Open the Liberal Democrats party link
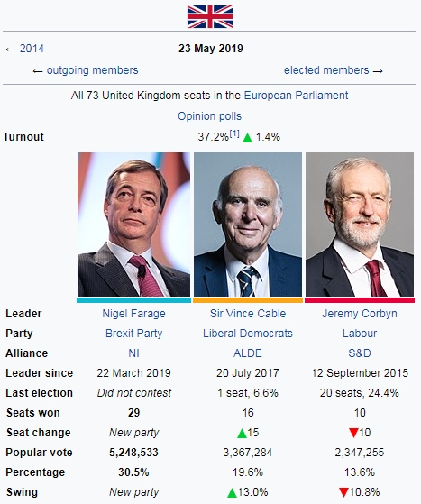Viewport: 421px width, 504px height. point(248,334)
